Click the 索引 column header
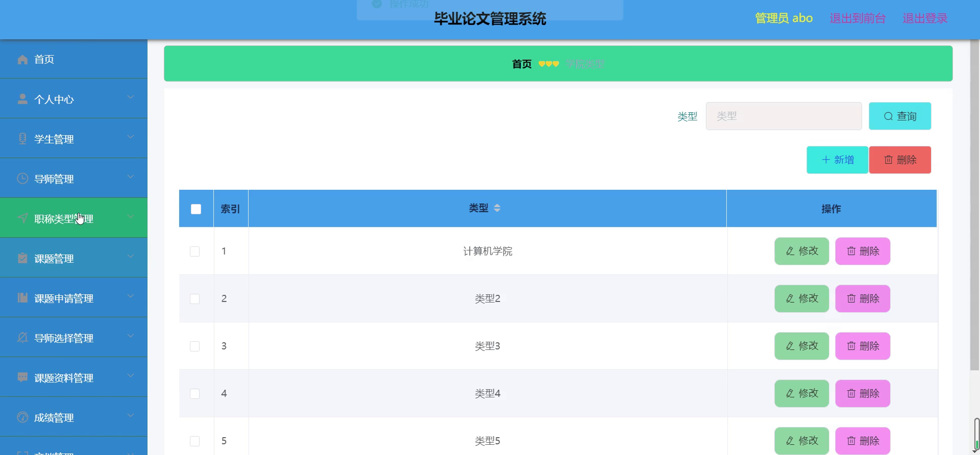 231,209
